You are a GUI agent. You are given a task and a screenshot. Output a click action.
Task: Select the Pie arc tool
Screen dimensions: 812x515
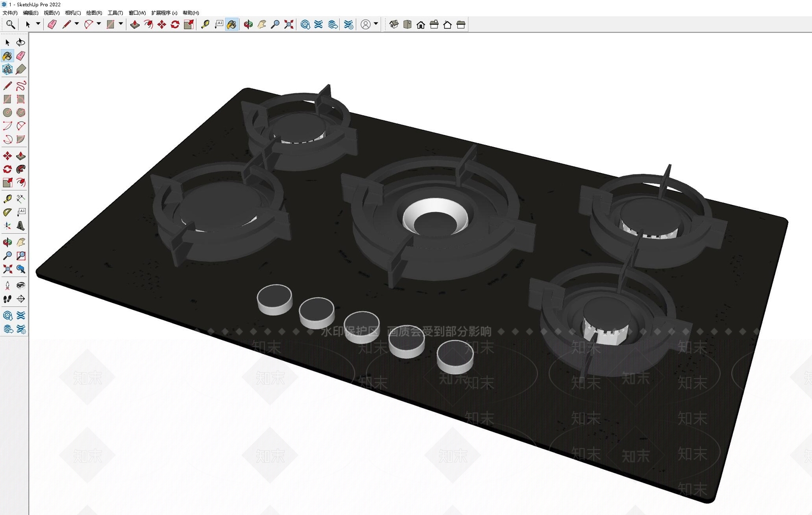pyautogui.click(x=21, y=140)
